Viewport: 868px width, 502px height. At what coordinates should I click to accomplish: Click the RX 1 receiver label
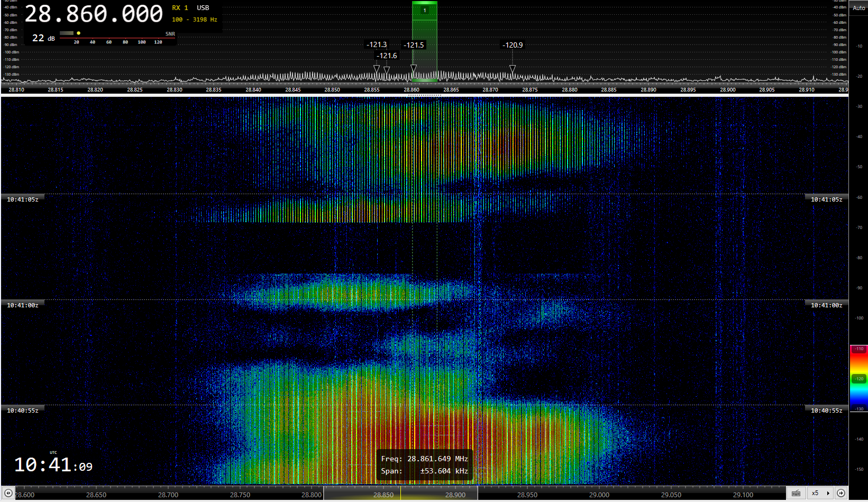point(180,8)
